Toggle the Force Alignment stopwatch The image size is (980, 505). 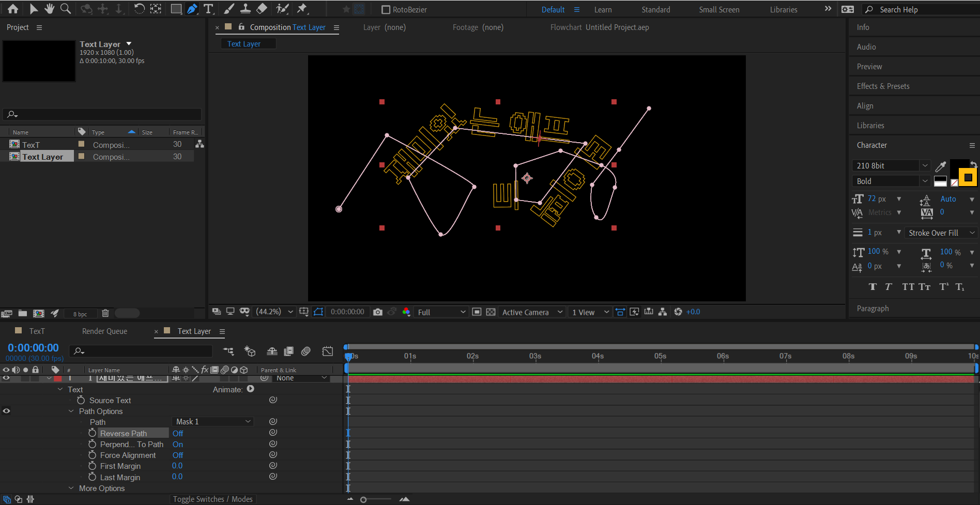[93, 455]
